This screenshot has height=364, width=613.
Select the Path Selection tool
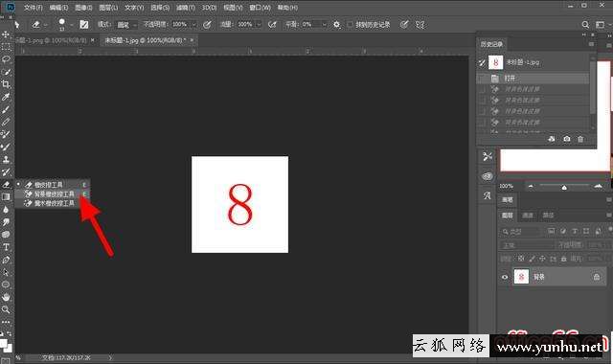coord(6,272)
